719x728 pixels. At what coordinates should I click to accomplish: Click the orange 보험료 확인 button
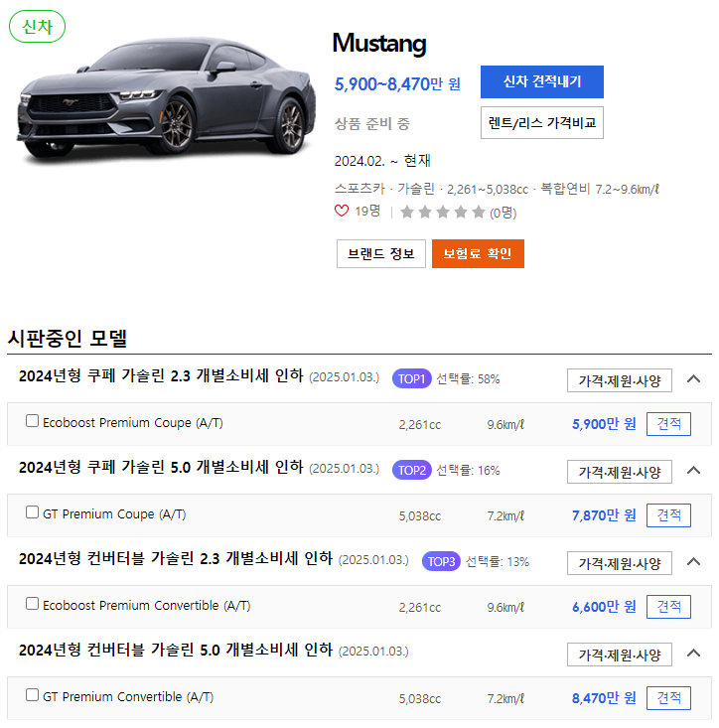[x=478, y=253]
